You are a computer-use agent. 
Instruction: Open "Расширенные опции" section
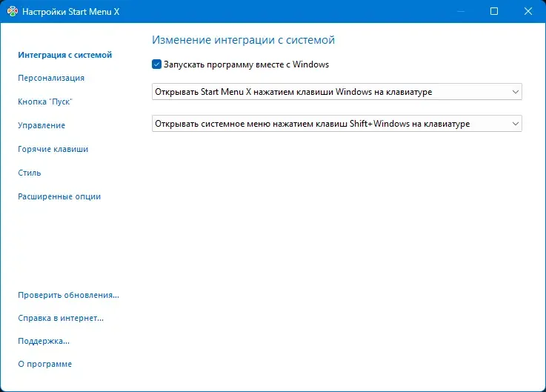click(x=59, y=196)
